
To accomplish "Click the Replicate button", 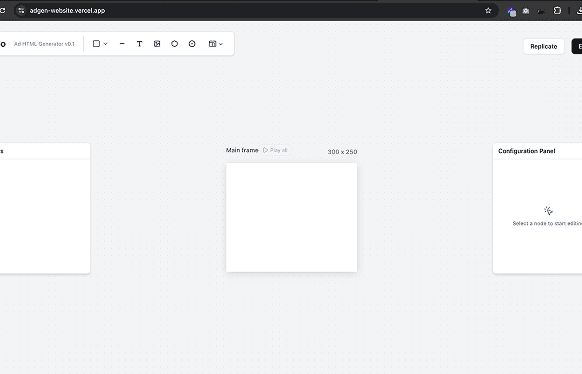I will (x=544, y=46).
